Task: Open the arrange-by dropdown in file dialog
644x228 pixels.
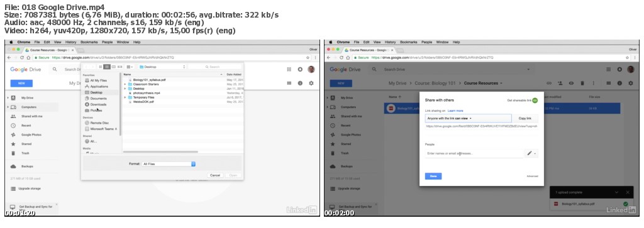Action: point(130,67)
